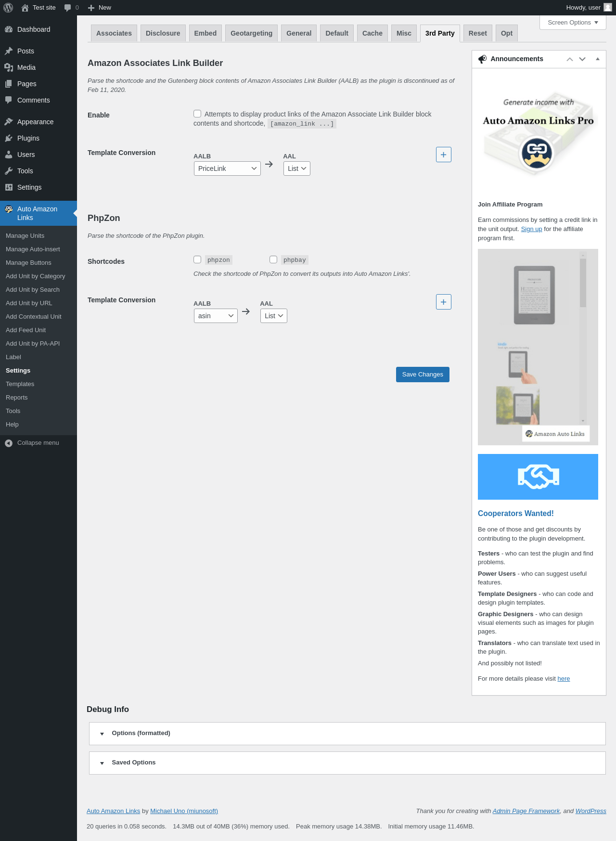Add Amazon Associates Template Conversion row
The image size is (616, 841).
(444, 155)
